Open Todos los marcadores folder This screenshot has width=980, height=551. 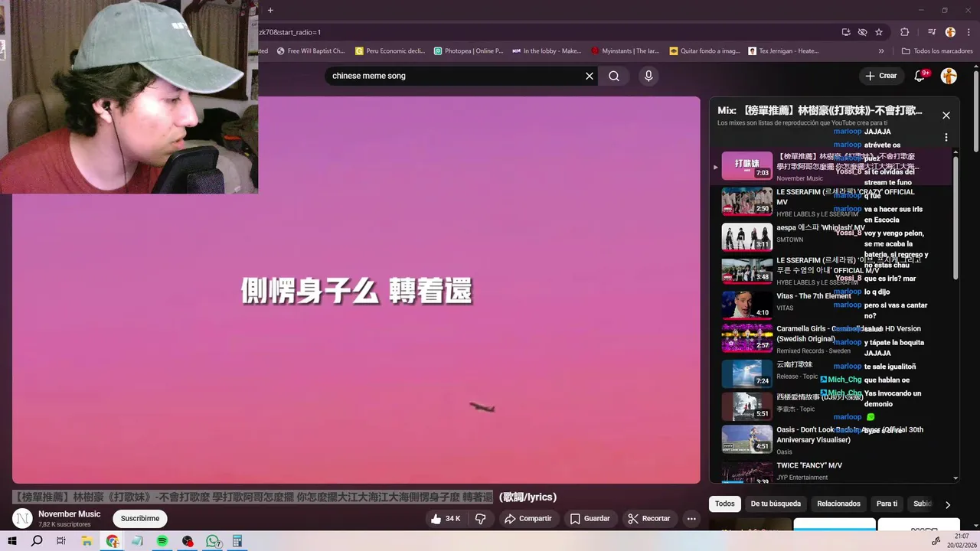tap(937, 51)
